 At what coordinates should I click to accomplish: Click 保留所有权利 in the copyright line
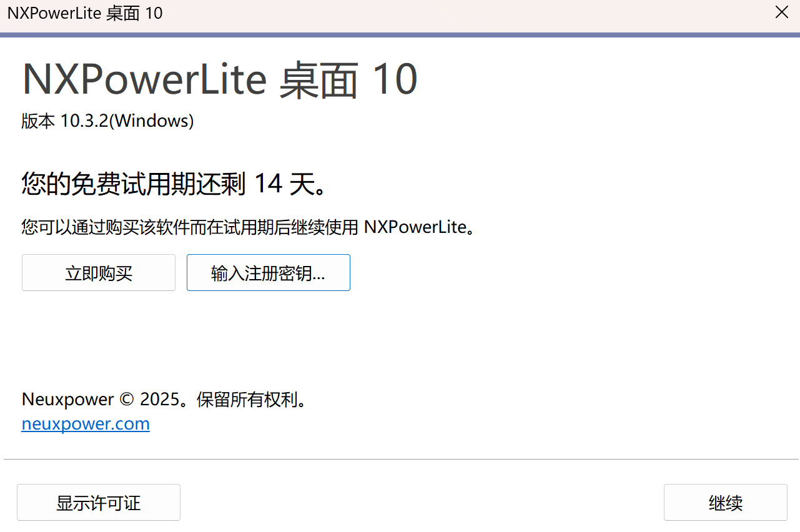coord(245,400)
